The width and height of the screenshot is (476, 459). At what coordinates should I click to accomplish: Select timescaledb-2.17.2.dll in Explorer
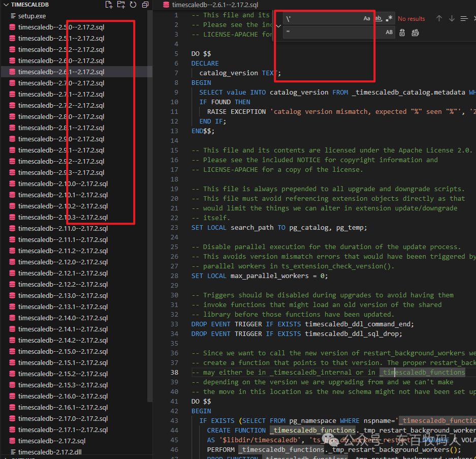click(x=50, y=452)
